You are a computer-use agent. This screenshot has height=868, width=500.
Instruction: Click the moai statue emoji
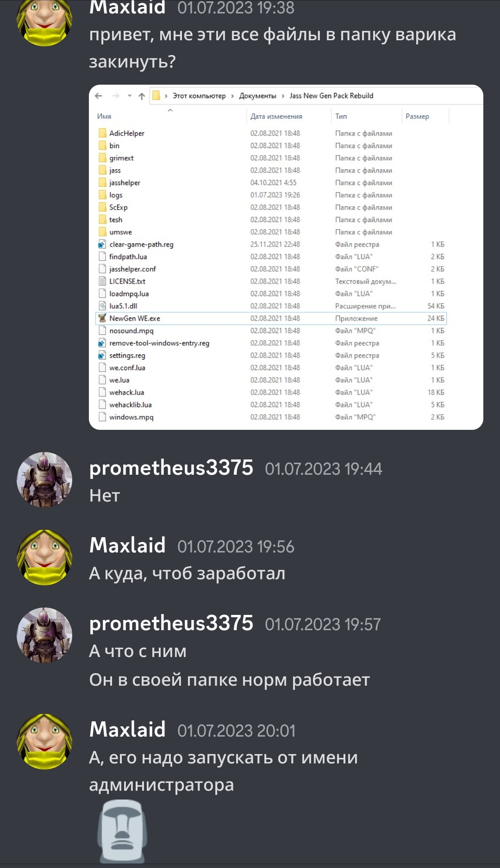pyautogui.click(x=122, y=831)
